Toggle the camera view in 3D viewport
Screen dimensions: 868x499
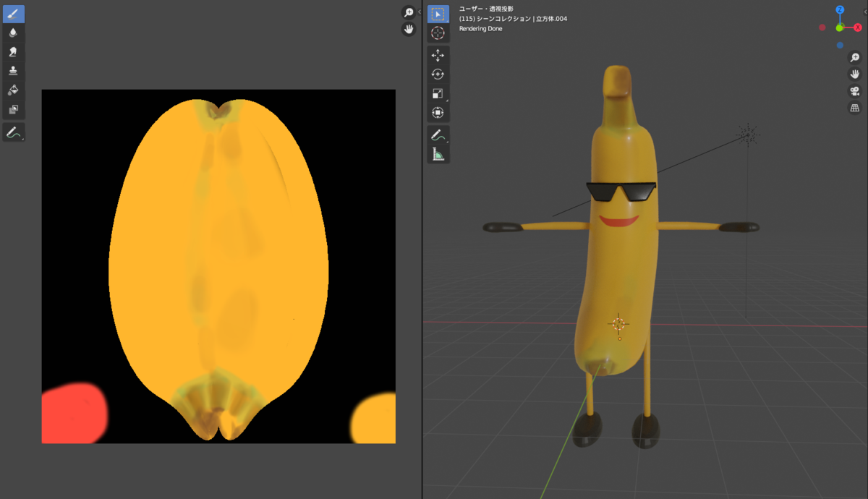(x=854, y=91)
